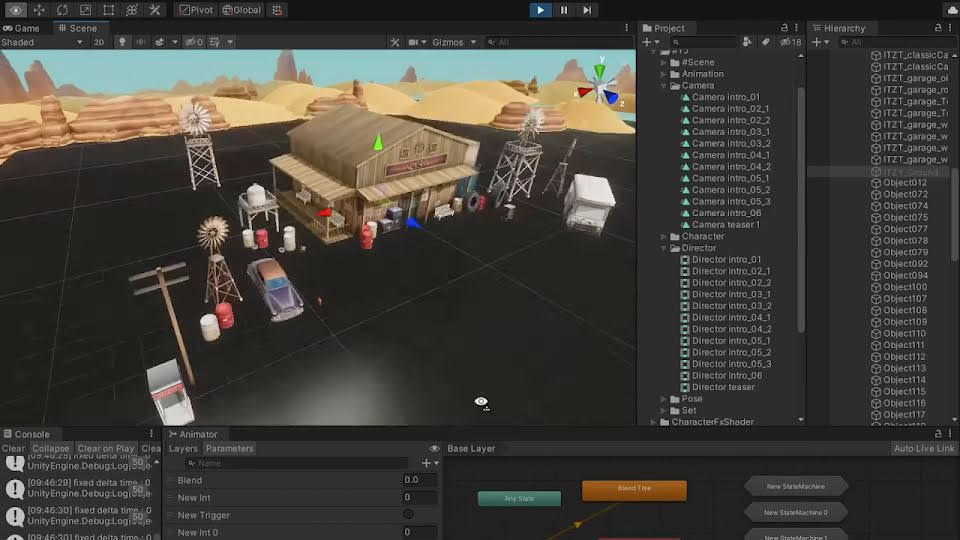Toggle scene lighting bulb icon
The image size is (960, 540).
tap(122, 42)
